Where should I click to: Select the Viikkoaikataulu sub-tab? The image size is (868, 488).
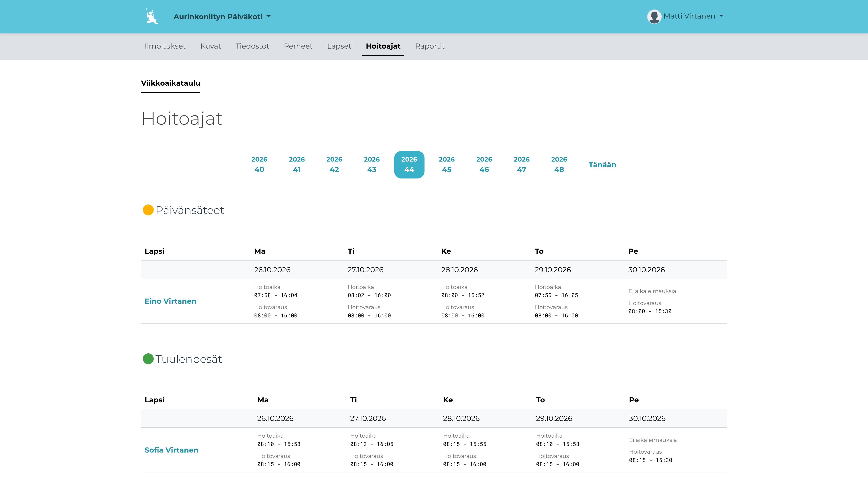pyautogui.click(x=170, y=83)
